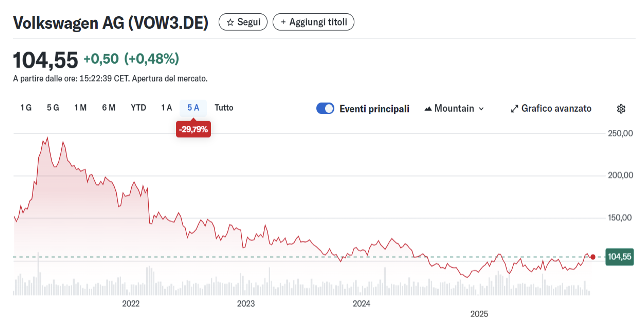Click the 2024 label on time axis
Screen dimensions: 644x331
pos(361,304)
